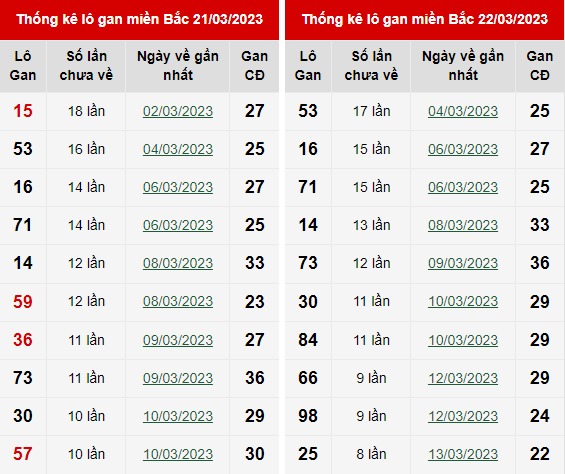Click the '17 lần' cell
The width and height of the screenshot is (565, 474).
pyautogui.click(x=372, y=111)
